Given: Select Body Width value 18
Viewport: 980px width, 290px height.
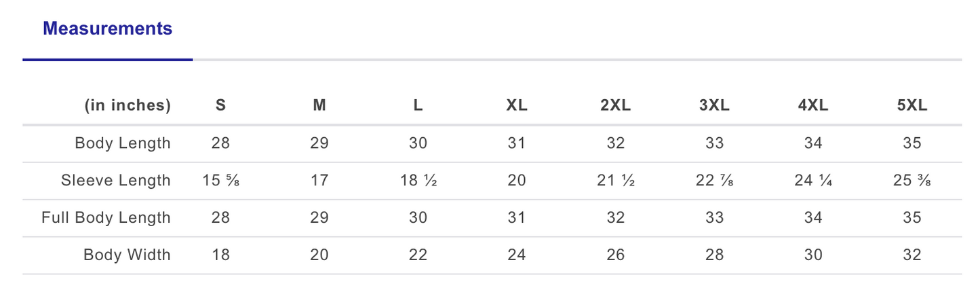Looking at the screenshot, I should (x=220, y=255).
